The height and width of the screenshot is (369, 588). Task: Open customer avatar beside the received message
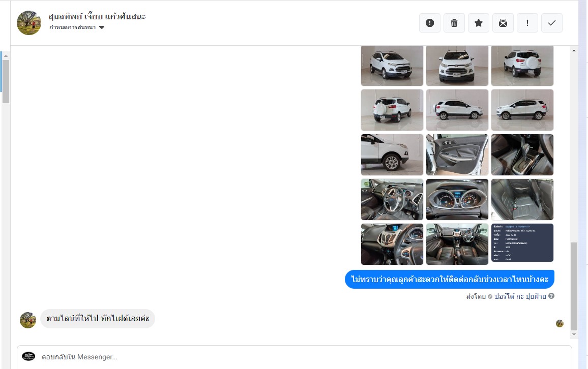pyautogui.click(x=28, y=320)
